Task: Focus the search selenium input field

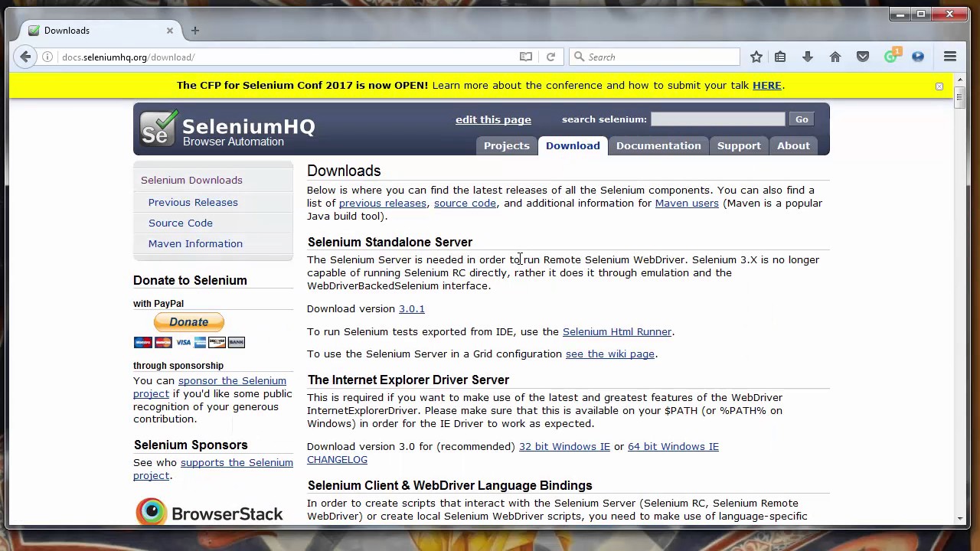Action: [x=718, y=119]
